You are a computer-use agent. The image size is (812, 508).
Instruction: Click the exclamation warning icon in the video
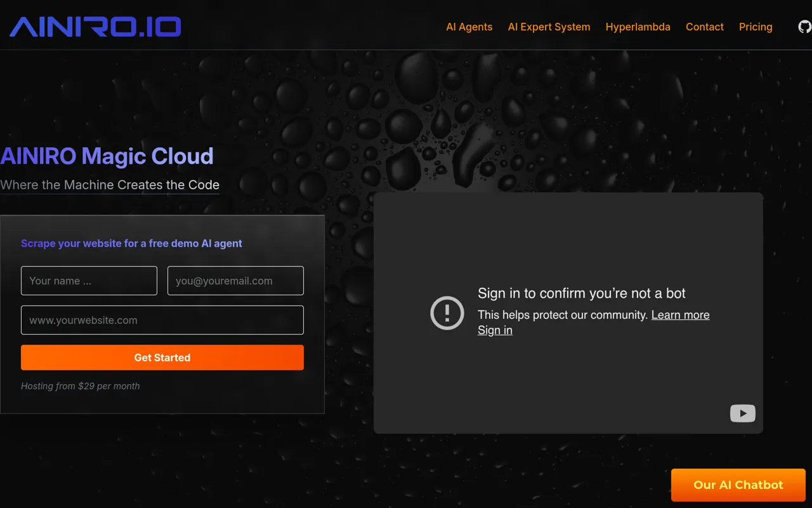point(447,312)
